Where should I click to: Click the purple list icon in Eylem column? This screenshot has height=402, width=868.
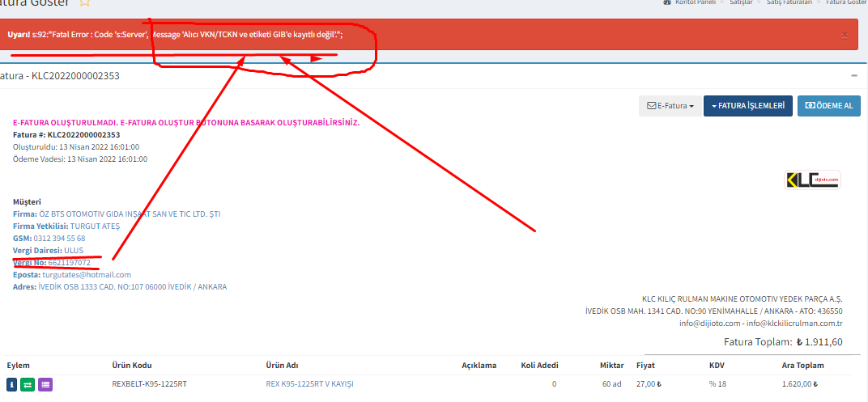(x=45, y=384)
